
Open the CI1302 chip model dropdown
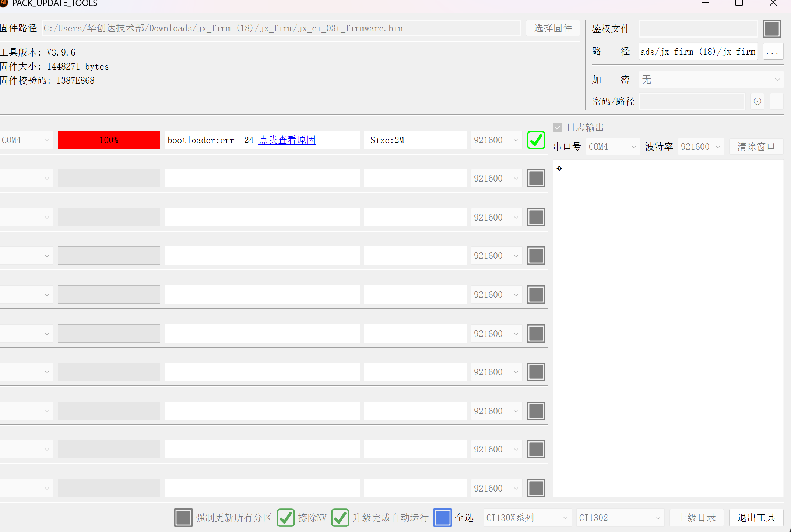tap(620, 518)
